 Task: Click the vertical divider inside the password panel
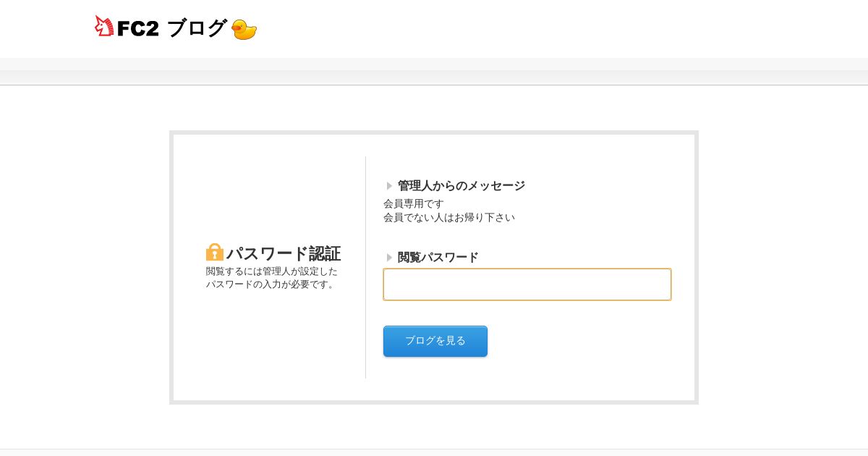click(365, 268)
